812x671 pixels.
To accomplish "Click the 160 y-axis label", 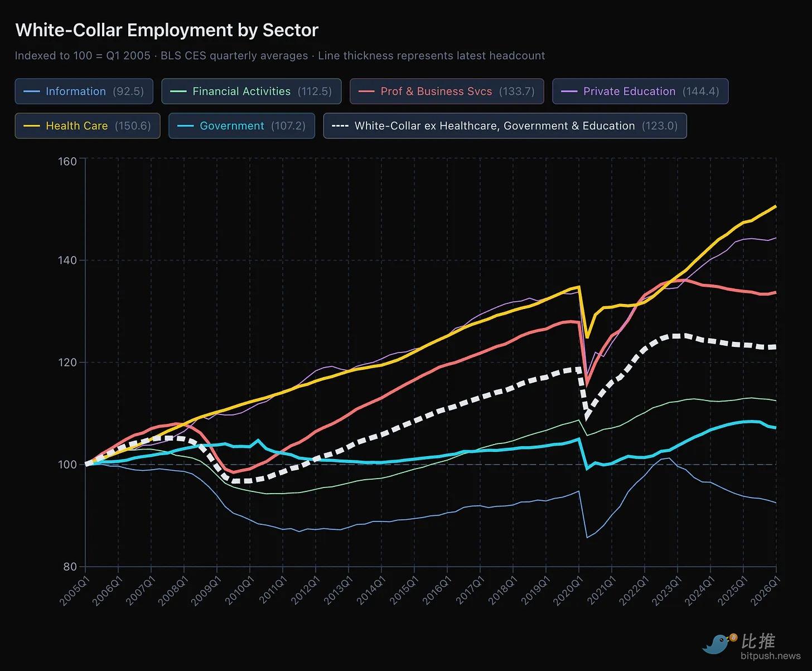I will coord(67,162).
